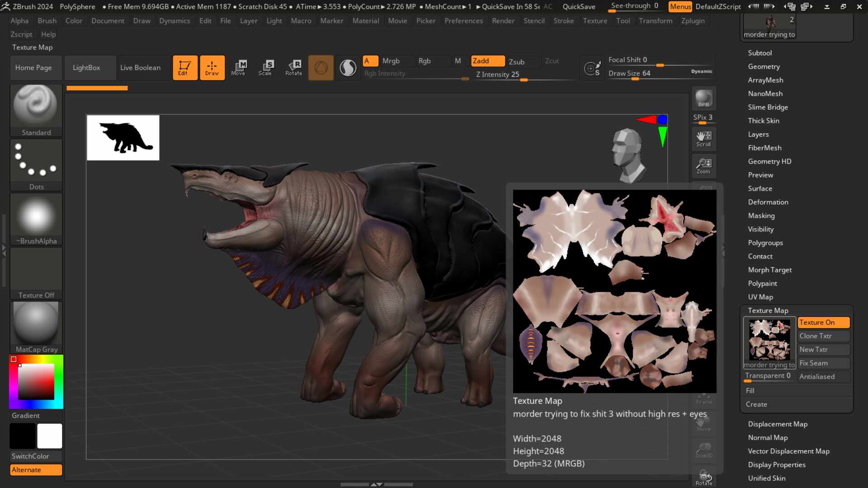Toggle the Zadd sculpting mode
The height and width of the screenshot is (488, 868).
487,61
